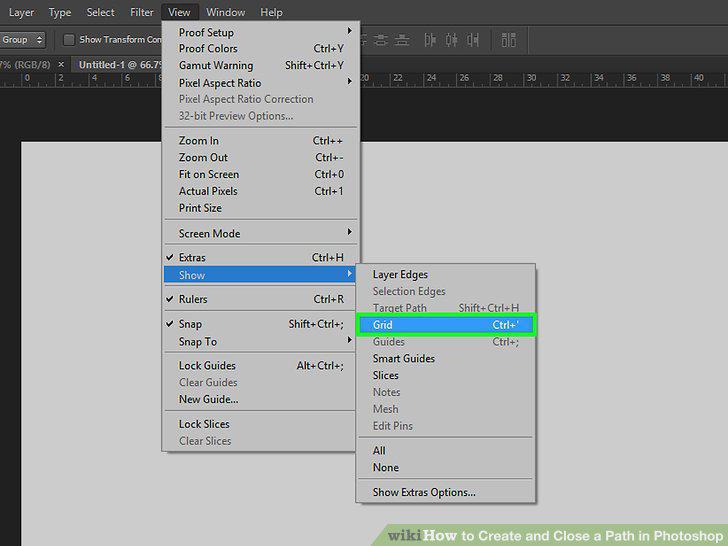Click the highlighted Show submenu entry
The width and height of the screenshot is (728, 546).
(261, 275)
